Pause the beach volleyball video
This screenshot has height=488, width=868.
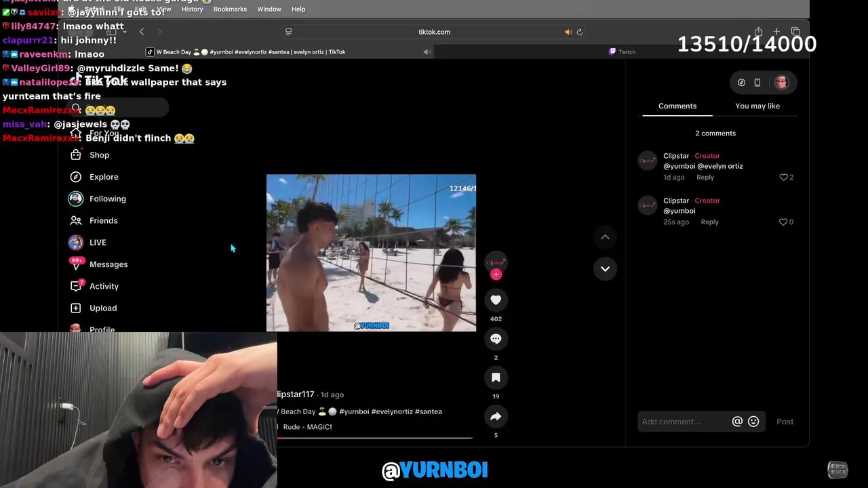371,253
